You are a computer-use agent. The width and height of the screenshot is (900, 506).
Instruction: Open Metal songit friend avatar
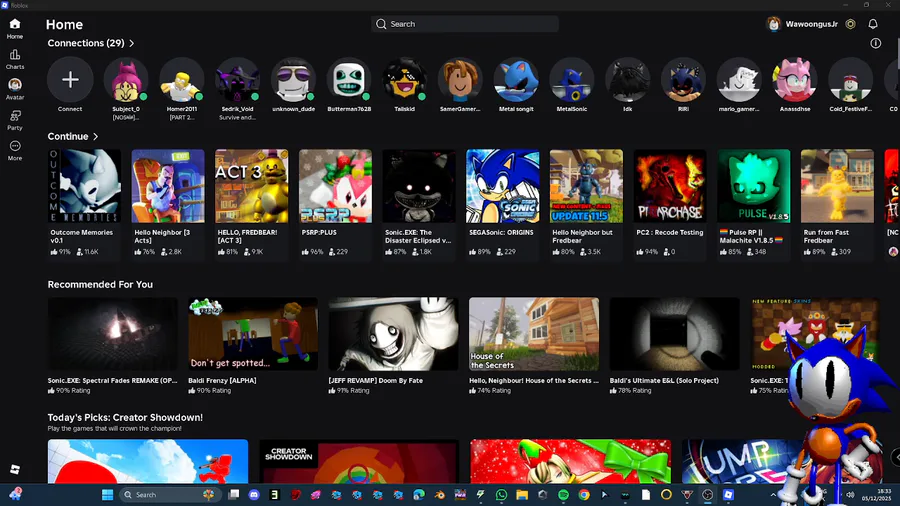516,80
